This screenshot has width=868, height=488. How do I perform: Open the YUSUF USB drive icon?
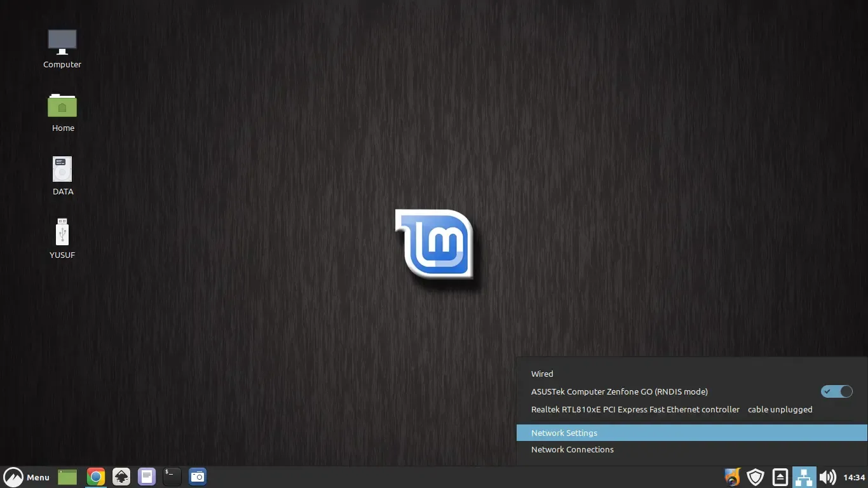62,239
